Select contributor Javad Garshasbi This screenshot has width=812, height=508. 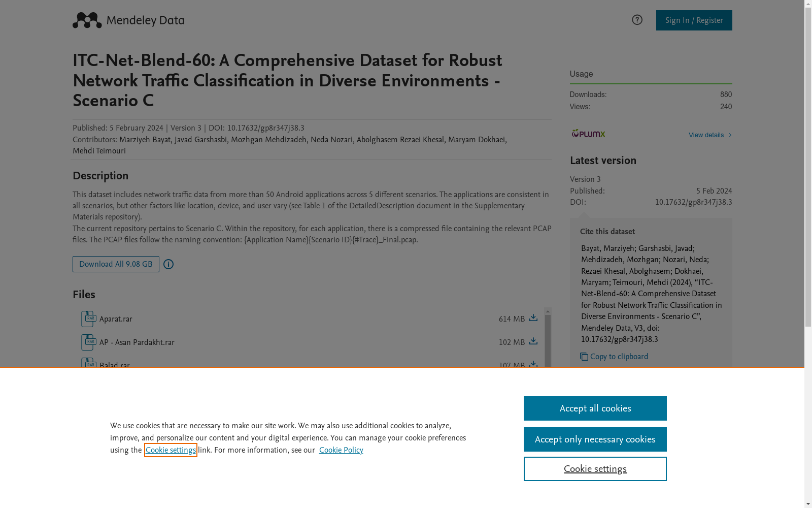[x=200, y=140]
